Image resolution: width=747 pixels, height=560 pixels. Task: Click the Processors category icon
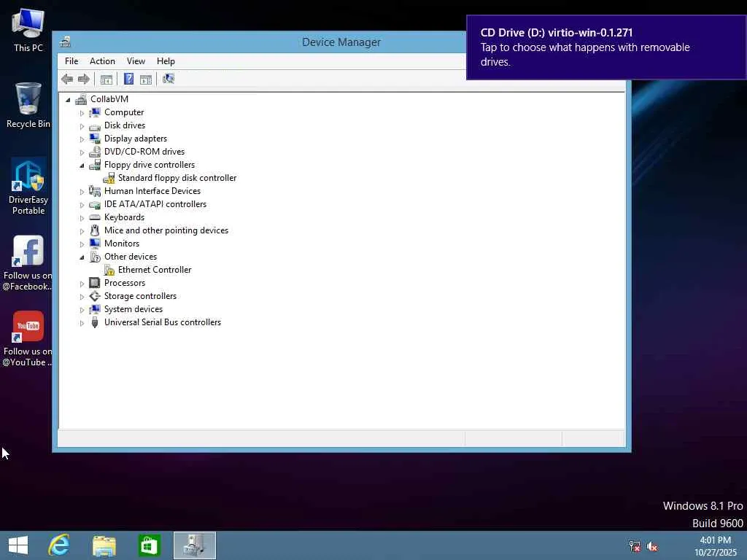click(x=95, y=283)
